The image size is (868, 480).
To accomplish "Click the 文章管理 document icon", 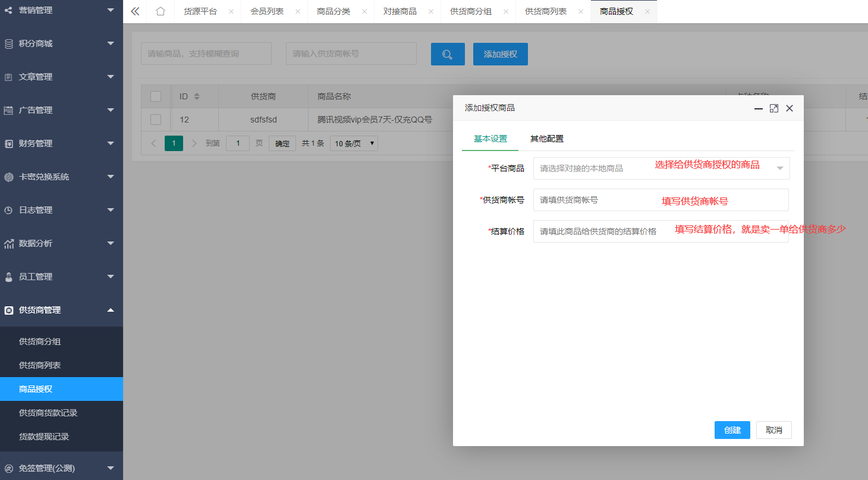I will [8, 77].
